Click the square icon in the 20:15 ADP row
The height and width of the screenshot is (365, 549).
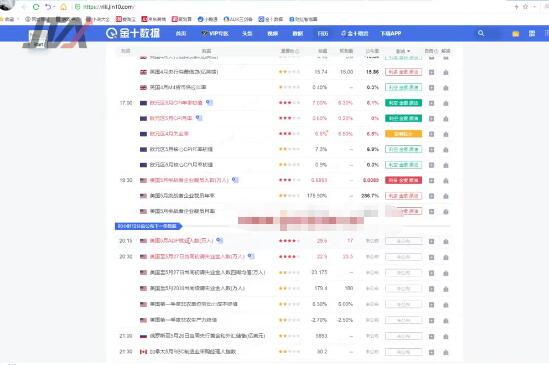click(x=431, y=241)
